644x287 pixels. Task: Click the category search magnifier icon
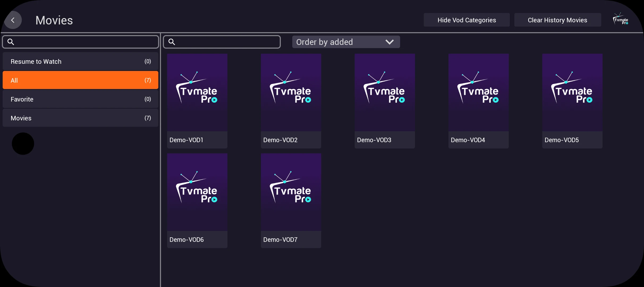[x=11, y=42]
